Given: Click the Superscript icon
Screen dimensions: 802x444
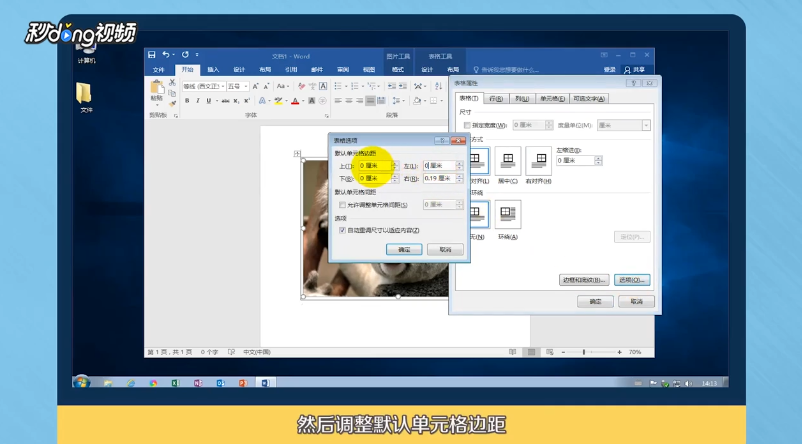Looking at the screenshot, I should tap(247, 101).
